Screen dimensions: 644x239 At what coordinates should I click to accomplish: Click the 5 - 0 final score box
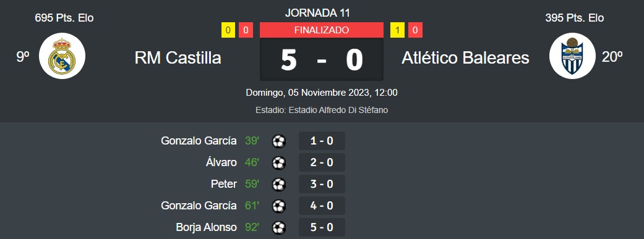click(x=322, y=59)
